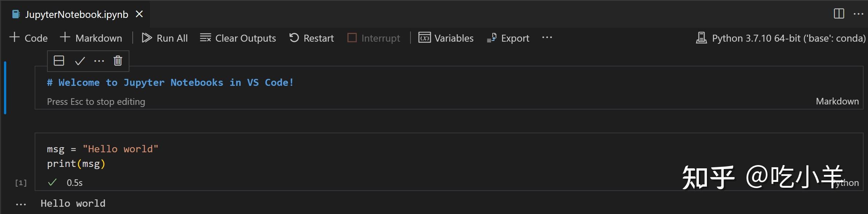
Task: Open more actions for the Markdown cell
Action: click(x=99, y=61)
